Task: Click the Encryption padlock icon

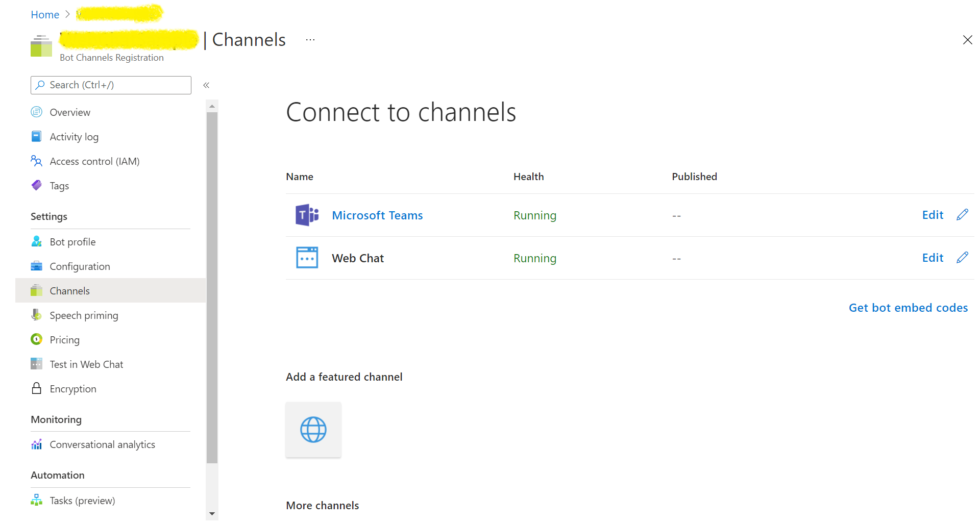Action: [x=36, y=388]
